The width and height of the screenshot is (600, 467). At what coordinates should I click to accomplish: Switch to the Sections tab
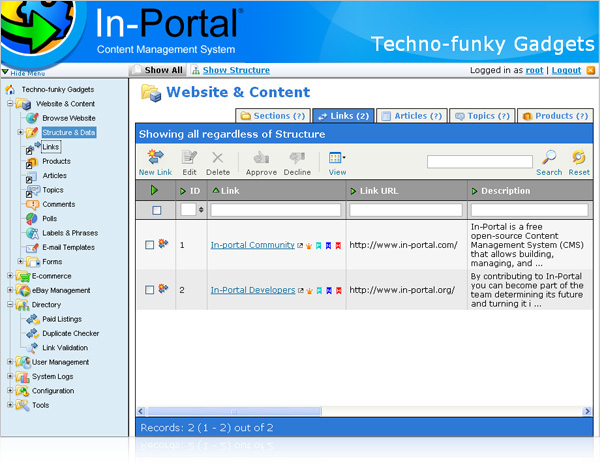[x=273, y=116]
